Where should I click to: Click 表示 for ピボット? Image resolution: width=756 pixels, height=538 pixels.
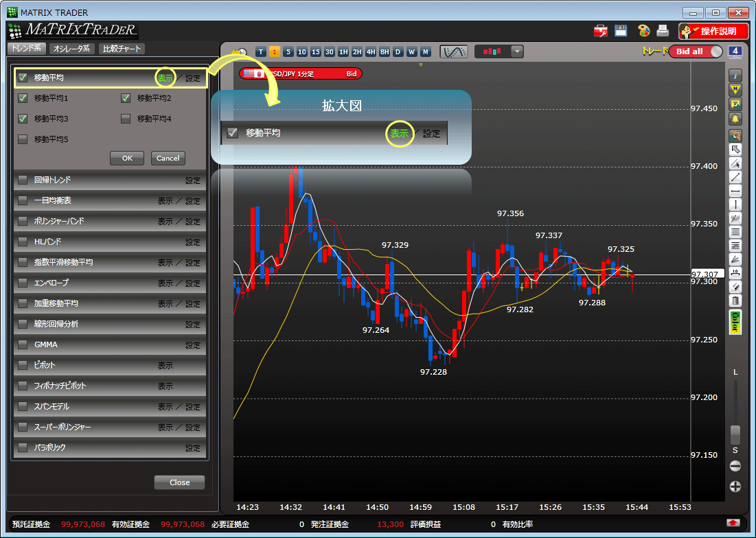tap(165, 366)
